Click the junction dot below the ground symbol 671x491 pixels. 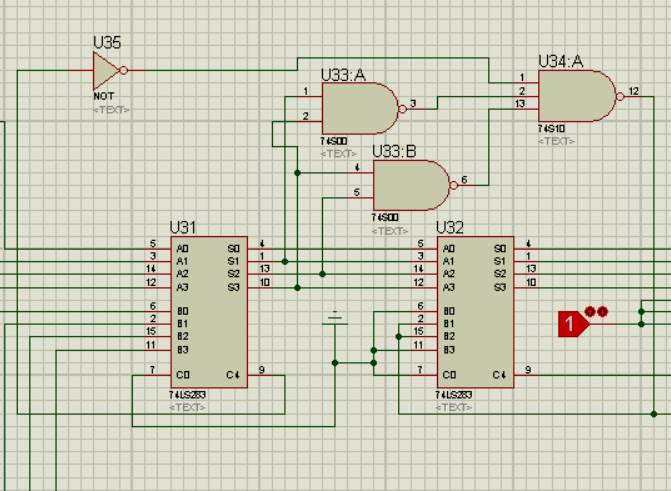click(335, 363)
